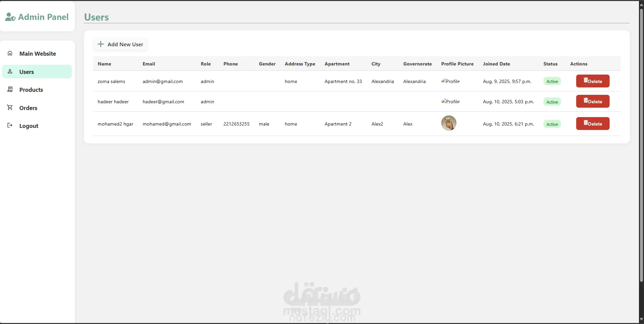644x324 pixels.
Task: Click joined date Aug. 10, 2025, 5:03 p.m.
Action: pos(508,102)
